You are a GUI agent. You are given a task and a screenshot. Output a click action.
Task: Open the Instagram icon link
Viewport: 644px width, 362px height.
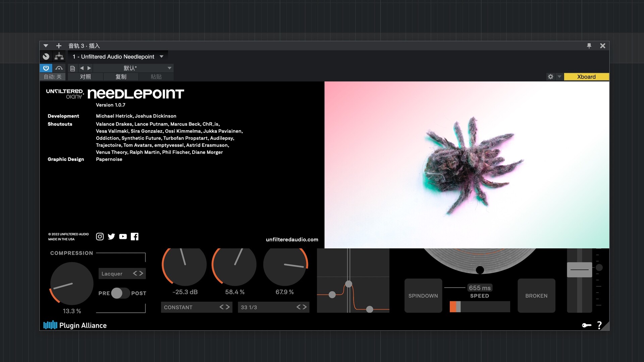[100, 237]
